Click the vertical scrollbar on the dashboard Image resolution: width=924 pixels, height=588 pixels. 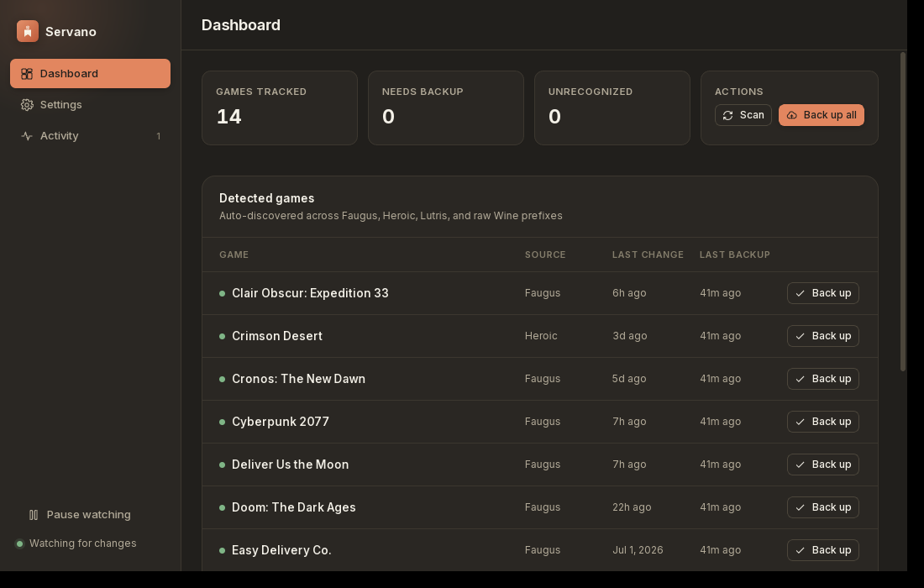click(903, 213)
